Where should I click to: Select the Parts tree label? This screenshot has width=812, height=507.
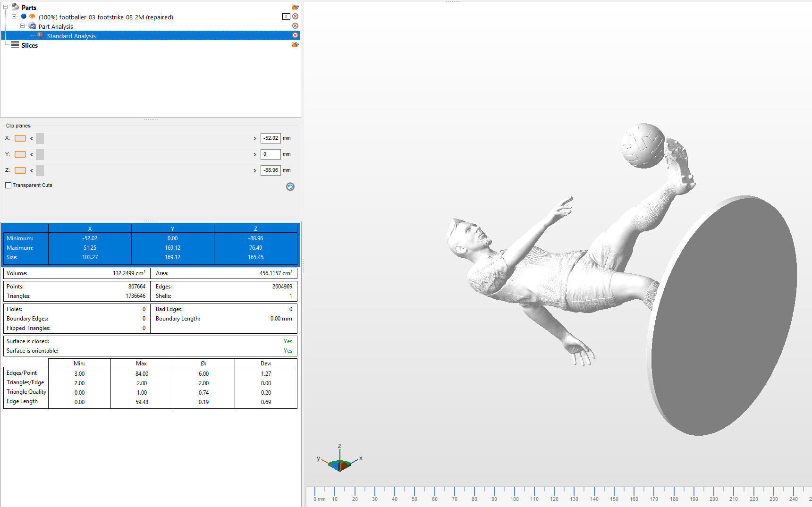29,8
